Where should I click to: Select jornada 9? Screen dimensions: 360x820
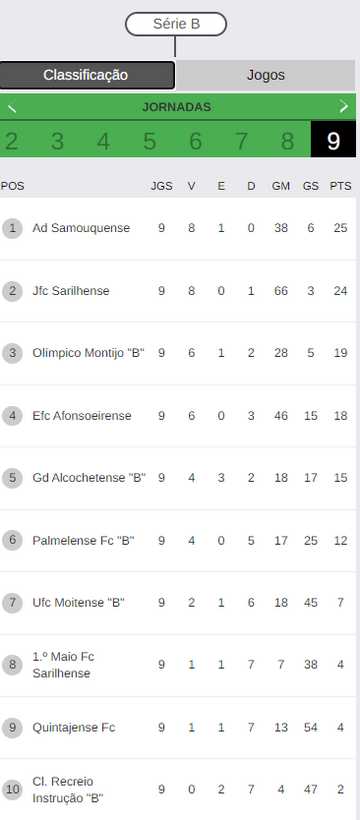pyautogui.click(x=333, y=141)
